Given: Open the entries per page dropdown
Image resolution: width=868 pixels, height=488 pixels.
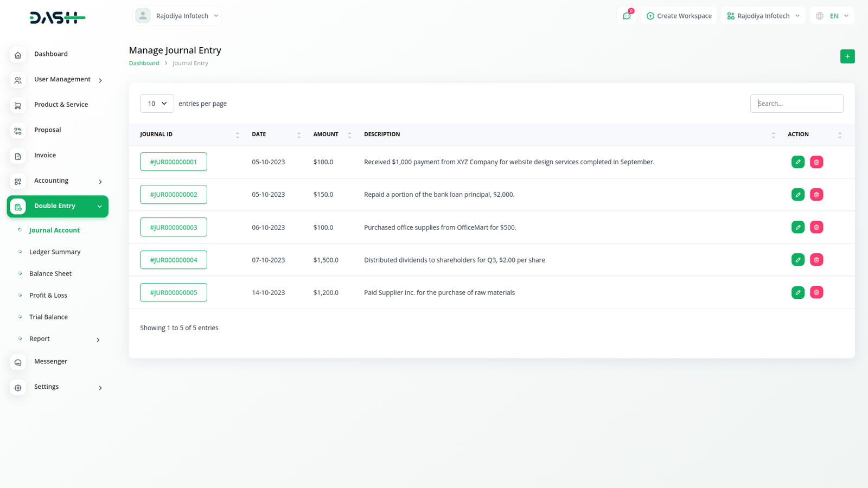Looking at the screenshot, I should [157, 104].
